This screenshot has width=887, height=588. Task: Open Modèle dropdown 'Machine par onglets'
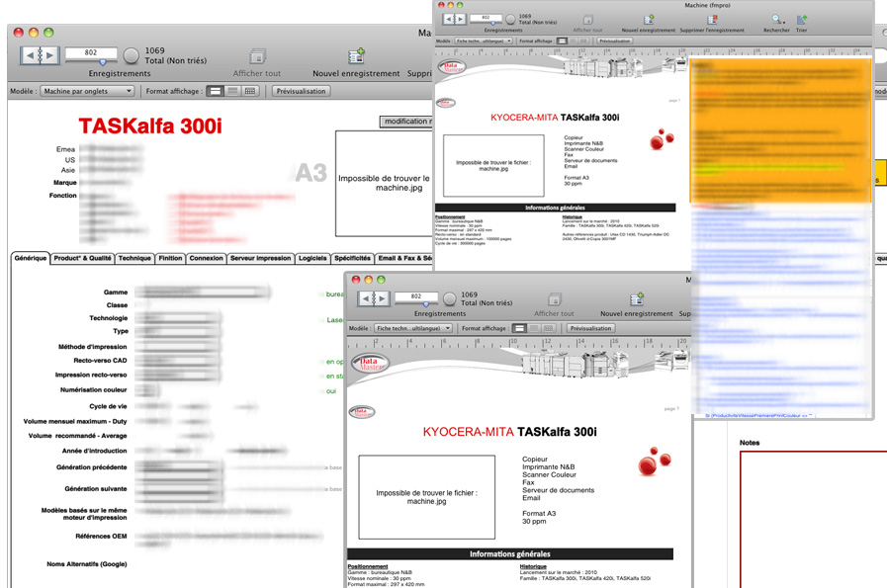tap(87, 91)
